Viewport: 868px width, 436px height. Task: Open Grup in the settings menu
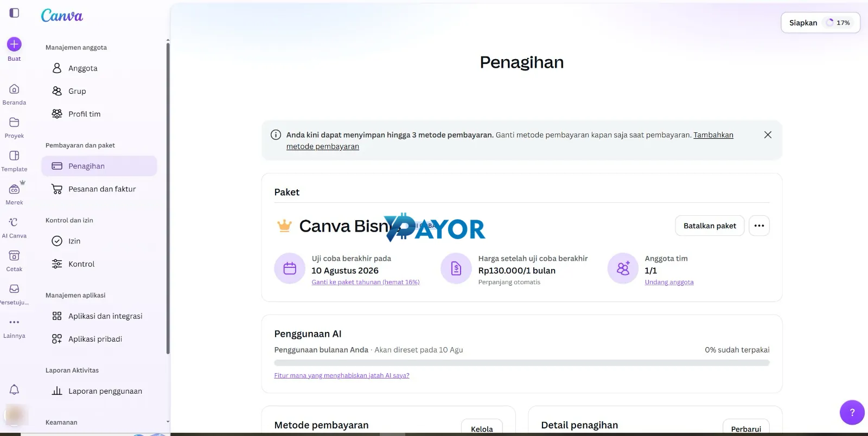coord(99,91)
